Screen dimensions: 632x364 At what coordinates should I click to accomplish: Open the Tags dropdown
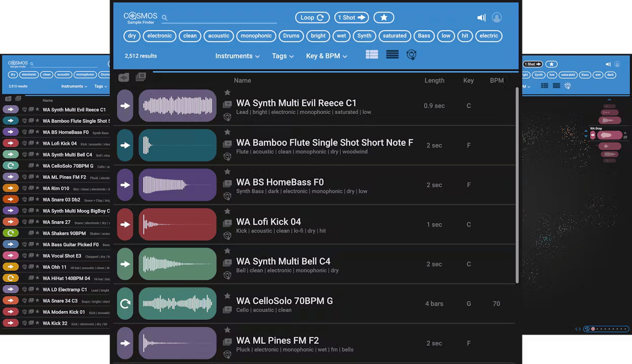pyautogui.click(x=283, y=56)
